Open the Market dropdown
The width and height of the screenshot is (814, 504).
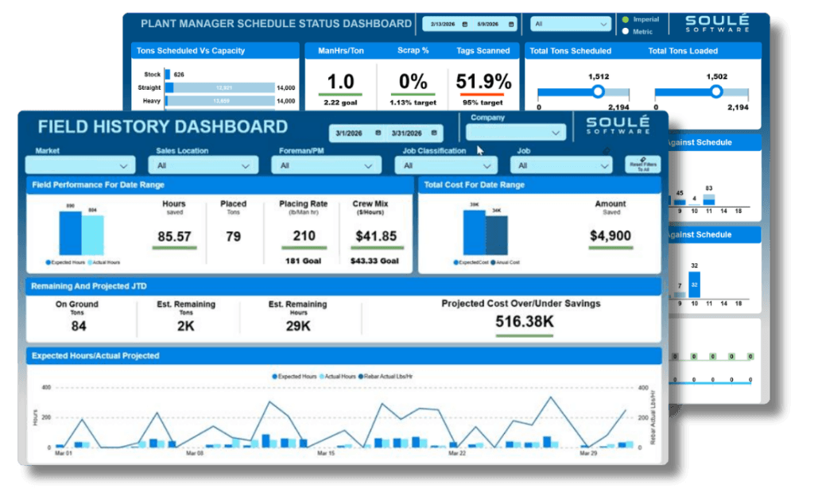click(x=80, y=165)
